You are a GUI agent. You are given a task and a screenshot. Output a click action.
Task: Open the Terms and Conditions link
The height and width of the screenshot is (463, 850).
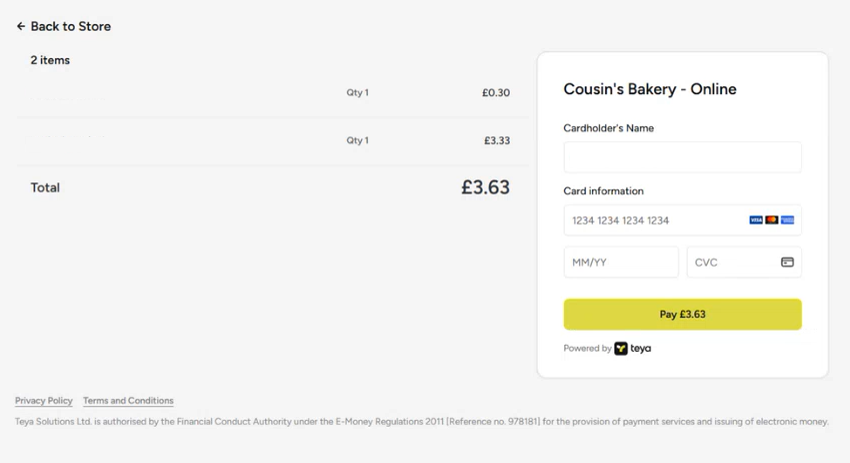[128, 401]
